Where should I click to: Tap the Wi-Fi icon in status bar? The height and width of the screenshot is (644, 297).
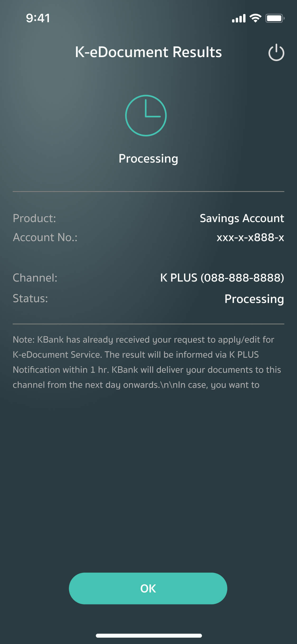click(x=255, y=18)
